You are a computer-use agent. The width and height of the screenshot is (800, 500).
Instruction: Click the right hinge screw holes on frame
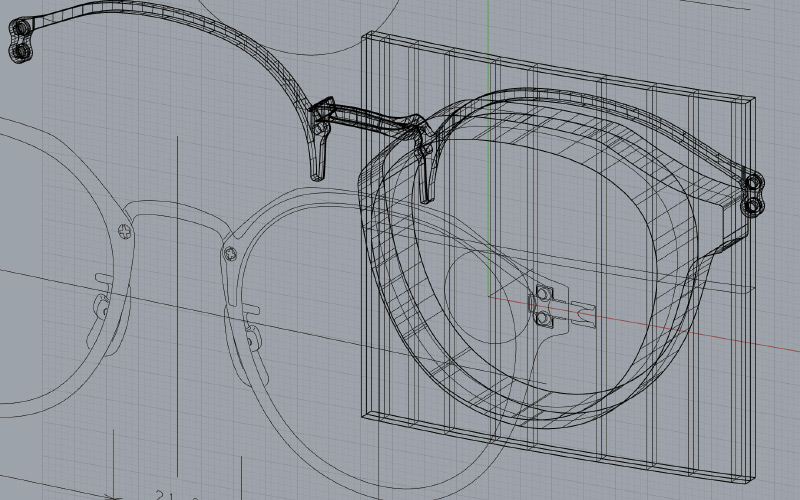click(753, 194)
